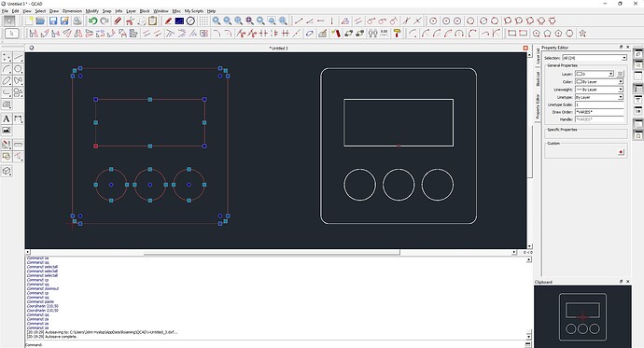Image resolution: width=644 pixels, height=348 pixels.
Task: Open the line tools in left toolbox
Action: pos(18,58)
